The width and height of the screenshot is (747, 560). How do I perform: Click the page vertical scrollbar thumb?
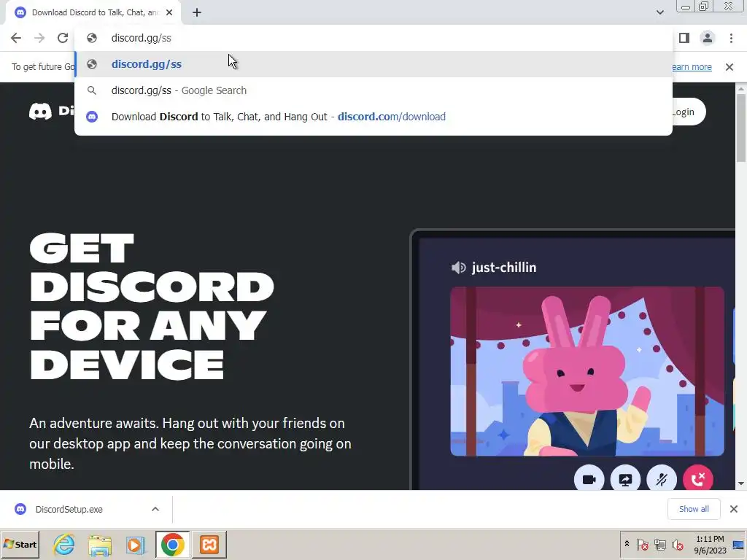pos(741,128)
